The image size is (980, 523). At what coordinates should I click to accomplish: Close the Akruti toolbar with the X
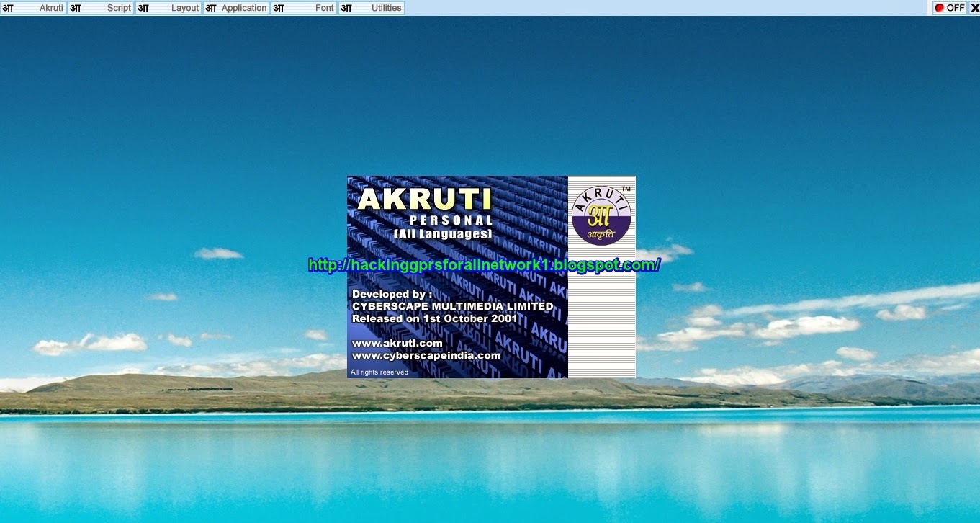(974, 8)
